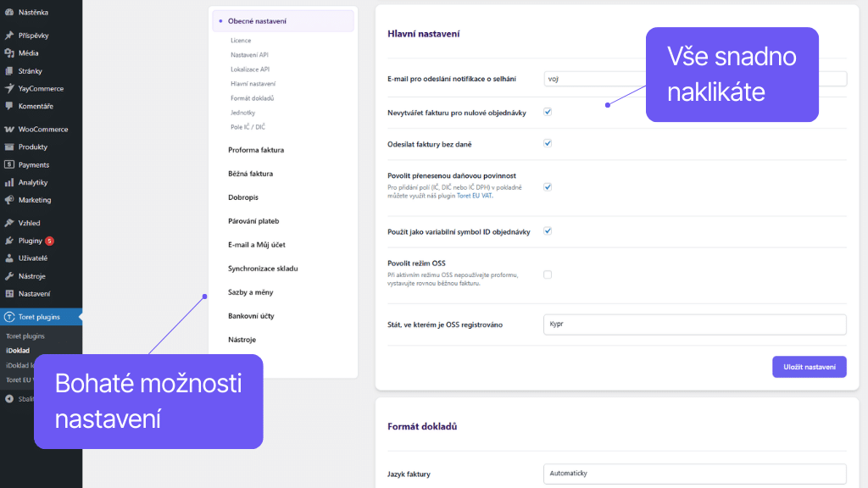Expand the Toret plugins menu entry
The height and width of the screenshot is (488, 868).
pyautogui.click(x=38, y=315)
